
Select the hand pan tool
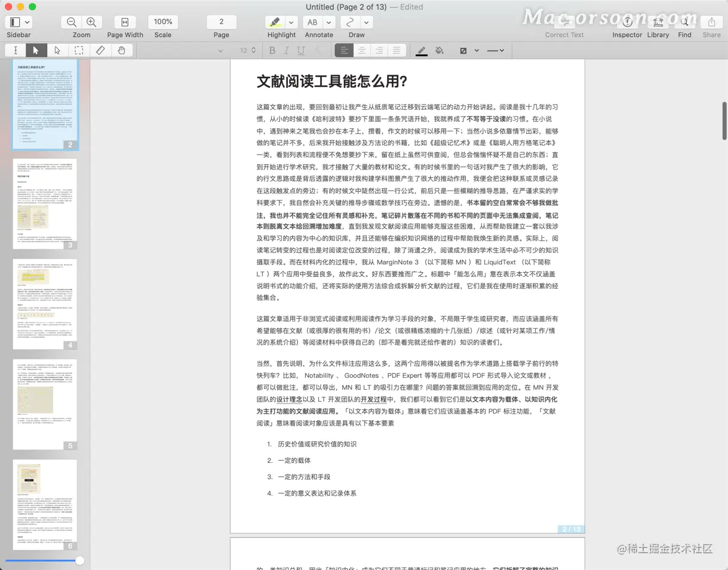click(121, 51)
